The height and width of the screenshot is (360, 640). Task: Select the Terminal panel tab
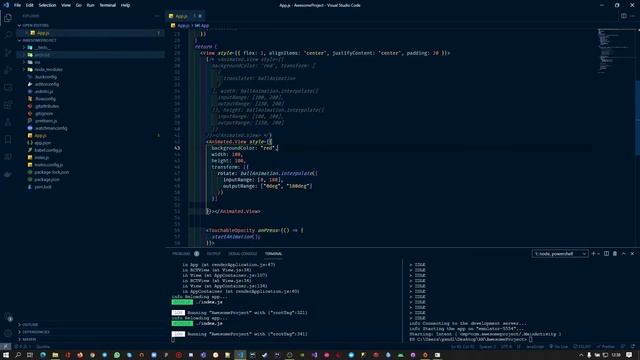[x=273, y=253]
